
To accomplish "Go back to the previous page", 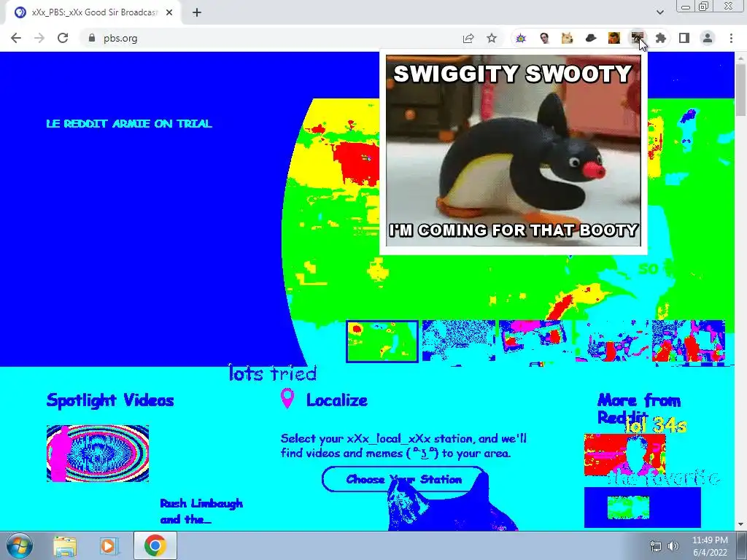I will point(16,38).
